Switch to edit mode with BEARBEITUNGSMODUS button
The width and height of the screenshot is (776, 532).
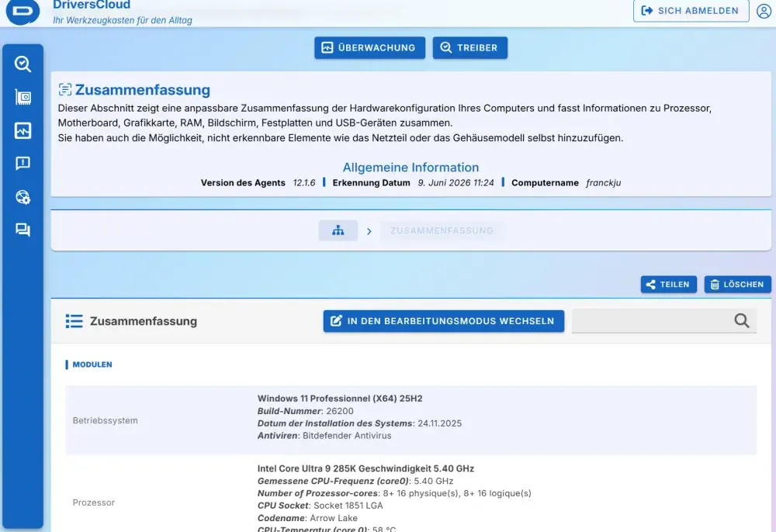pos(443,321)
